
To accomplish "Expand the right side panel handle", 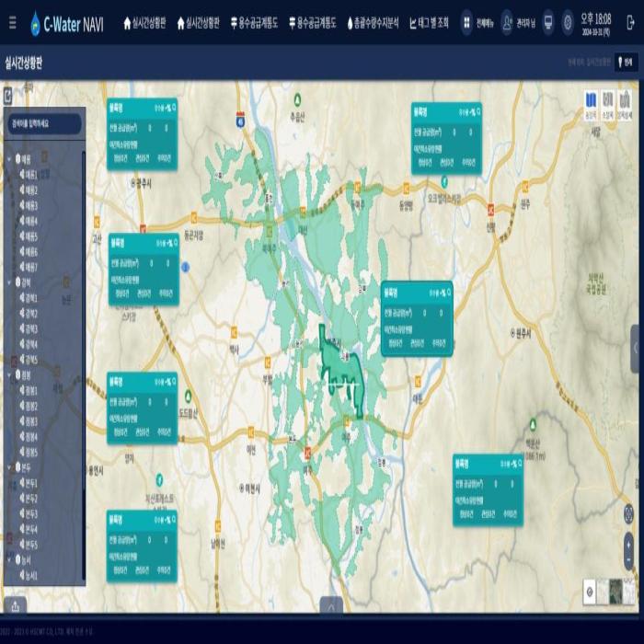I will point(637,349).
